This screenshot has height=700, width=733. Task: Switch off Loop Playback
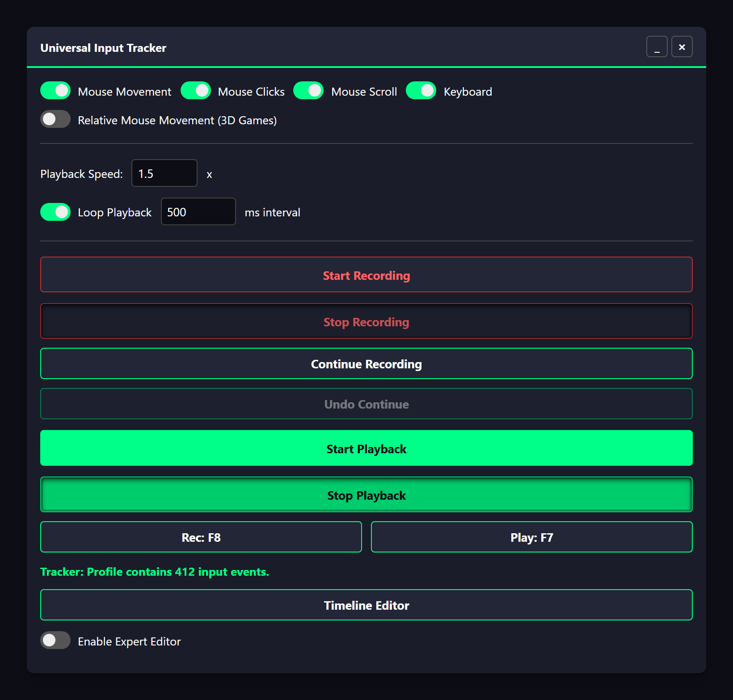(x=55, y=212)
